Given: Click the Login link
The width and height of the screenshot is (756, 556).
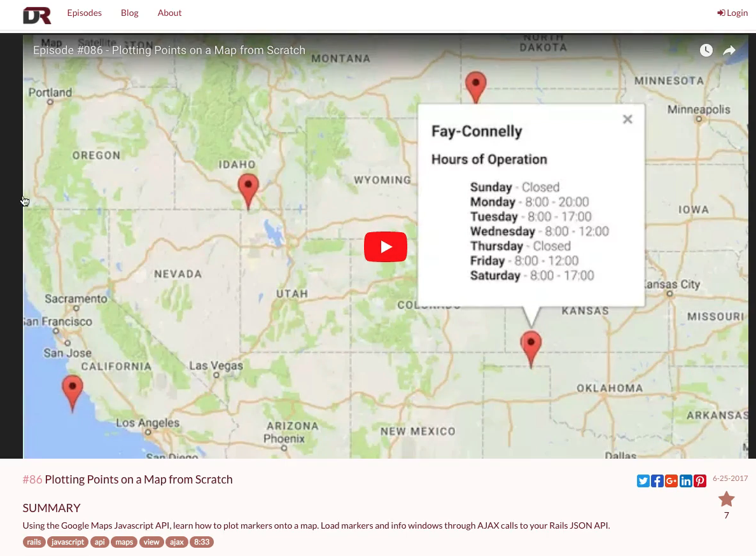Looking at the screenshot, I should tap(732, 13).
